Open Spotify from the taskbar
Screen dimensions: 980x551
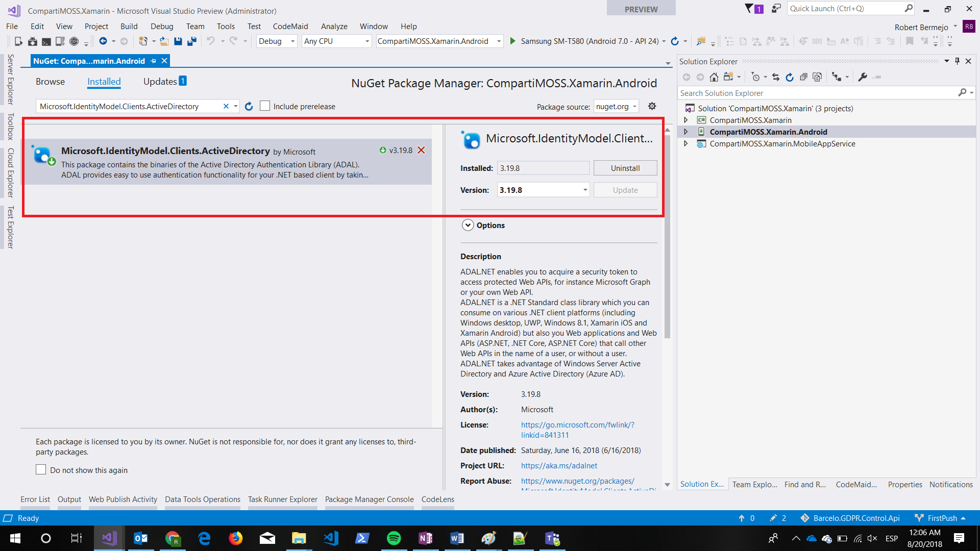pyautogui.click(x=394, y=538)
